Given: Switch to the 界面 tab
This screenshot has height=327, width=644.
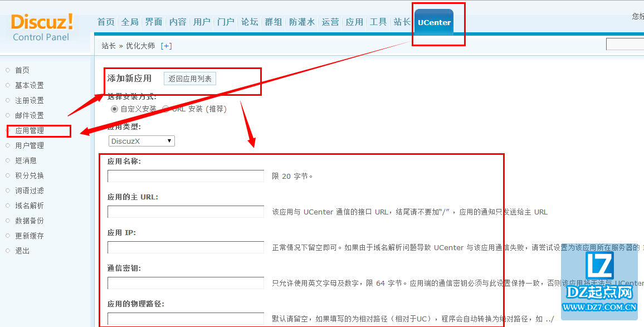Looking at the screenshot, I should coord(154,22).
